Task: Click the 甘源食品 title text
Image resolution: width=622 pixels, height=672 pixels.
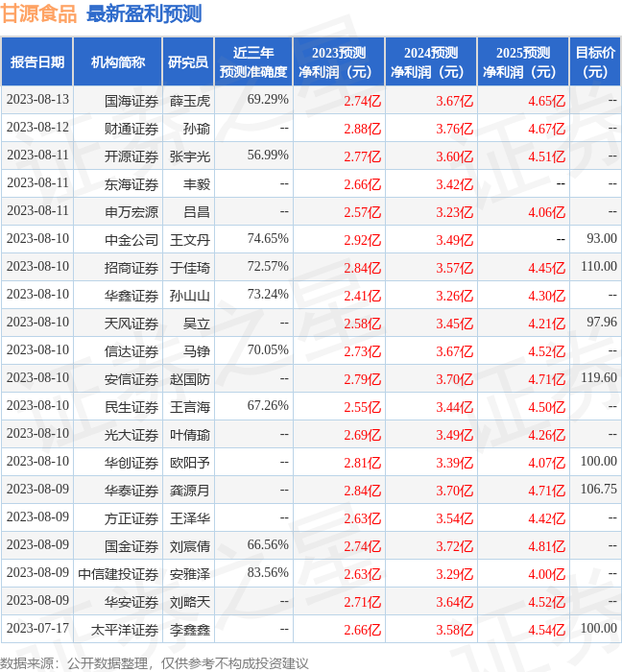Action: pos(38,13)
